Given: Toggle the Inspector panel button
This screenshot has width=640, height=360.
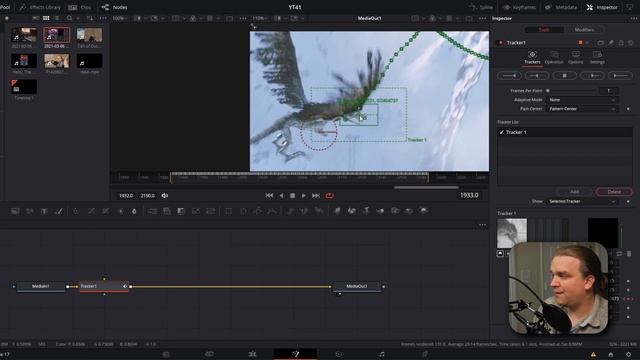Looking at the screenshot, I should (x=602, y=7).
